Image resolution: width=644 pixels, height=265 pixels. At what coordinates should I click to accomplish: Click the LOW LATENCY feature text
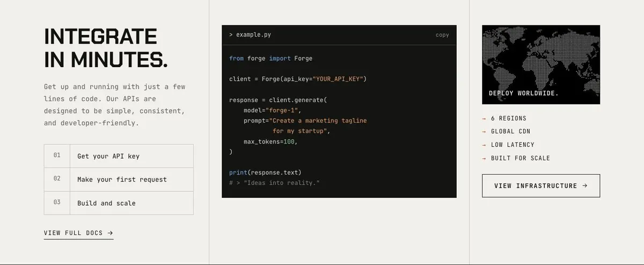point(513,145)
